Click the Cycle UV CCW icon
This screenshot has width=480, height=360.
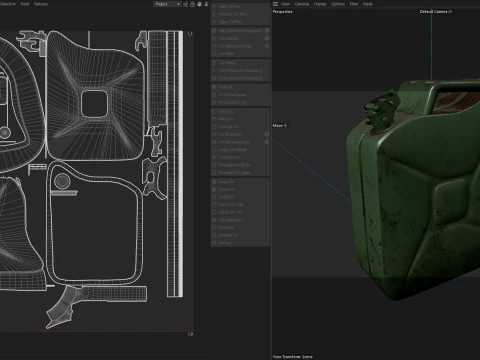pos(214,205)
